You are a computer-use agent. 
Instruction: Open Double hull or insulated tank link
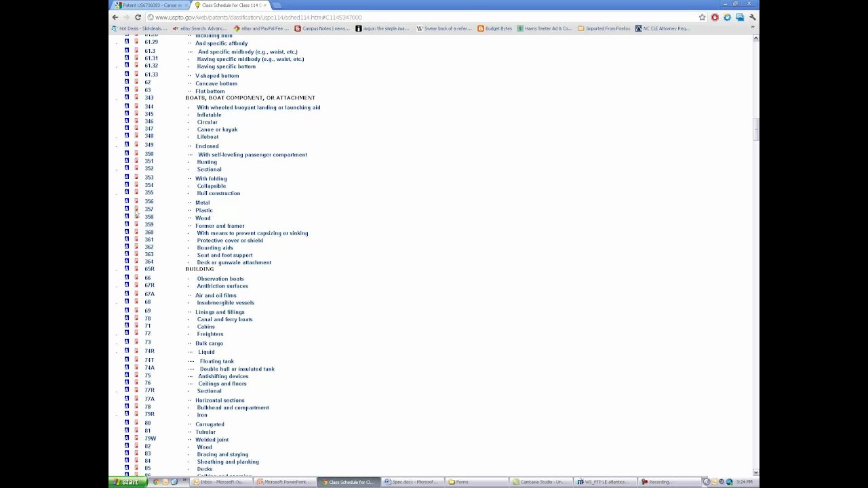pos(237,369)
